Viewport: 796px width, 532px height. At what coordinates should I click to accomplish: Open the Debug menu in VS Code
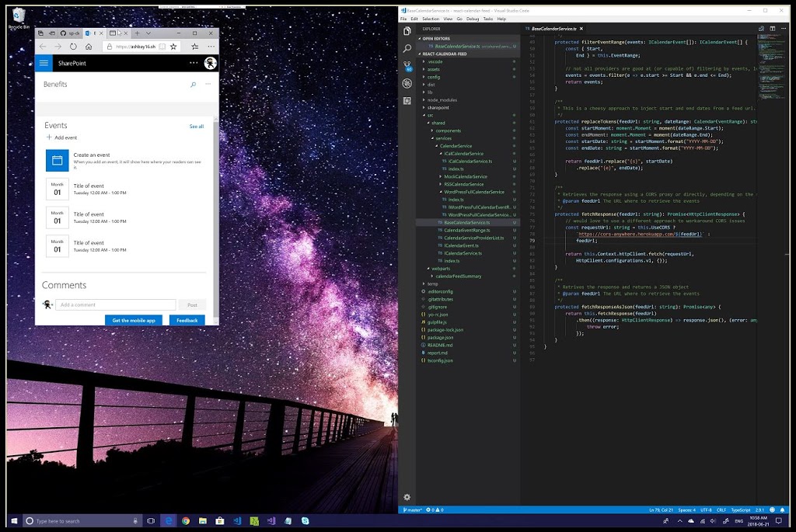tap(473, 19)
